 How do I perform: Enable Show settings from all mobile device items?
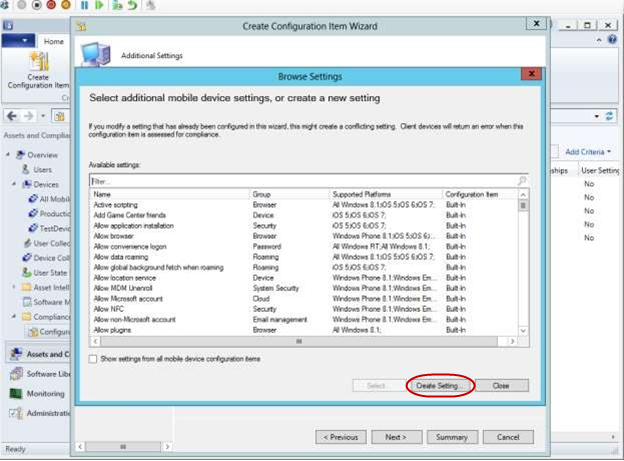tap(94, 358)
